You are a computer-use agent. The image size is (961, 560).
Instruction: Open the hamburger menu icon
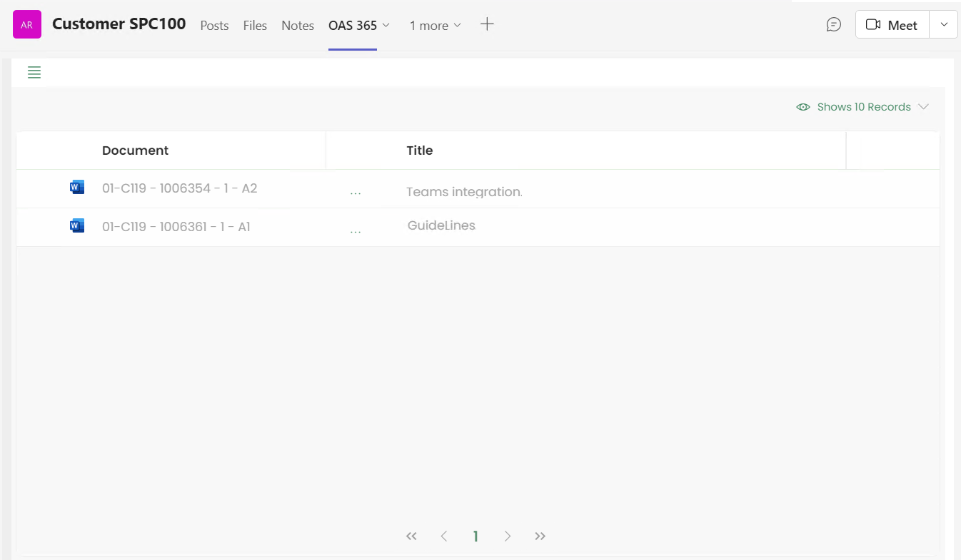pyautogui.click(x=34, y=72)
